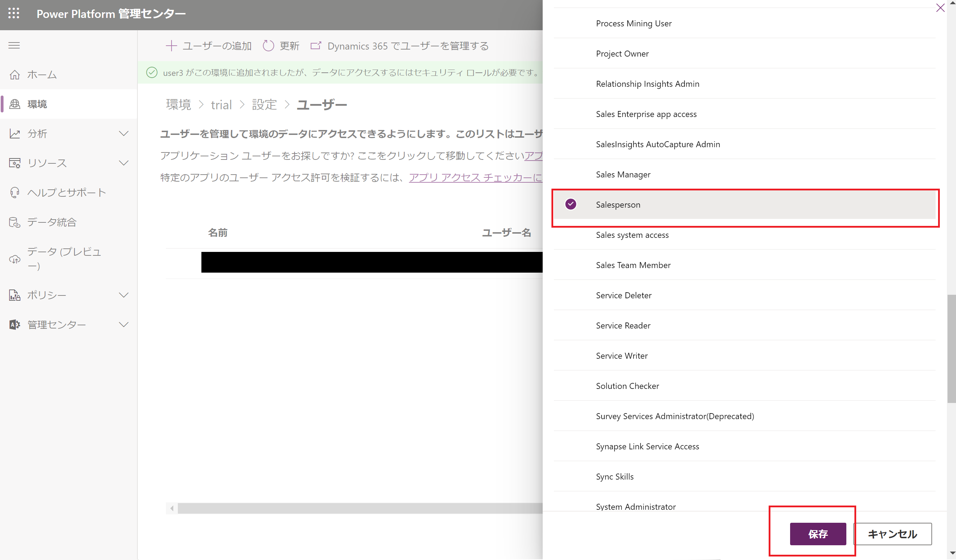
Task: Go to trial in the breadcrumb
Action: coord(221,105)
